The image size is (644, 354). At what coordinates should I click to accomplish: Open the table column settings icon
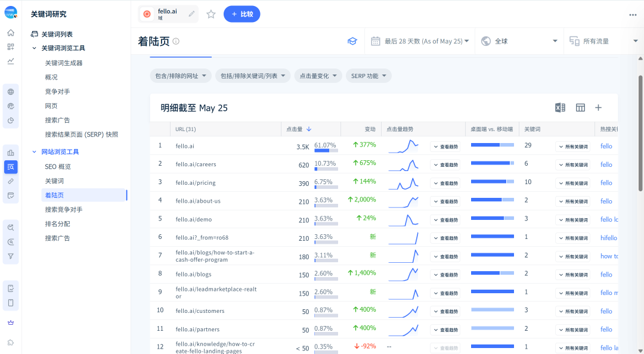coord(580,108)
